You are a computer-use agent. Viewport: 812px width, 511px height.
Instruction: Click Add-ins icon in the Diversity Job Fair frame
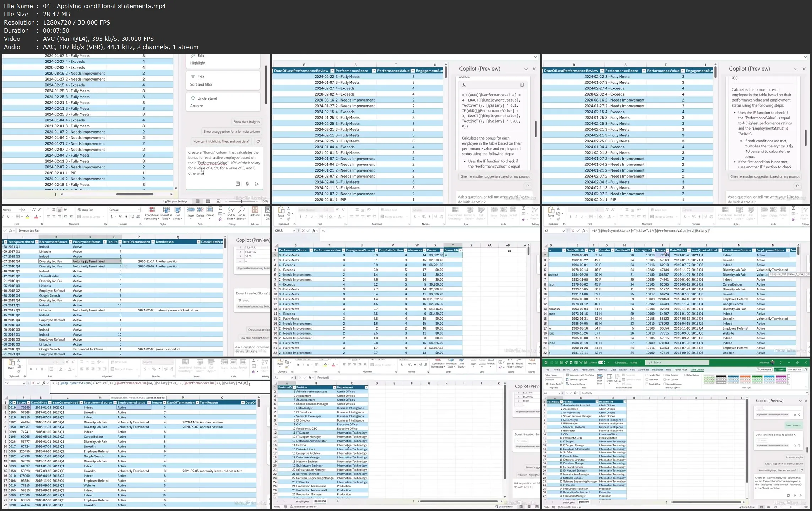click(x=255, y=212)
